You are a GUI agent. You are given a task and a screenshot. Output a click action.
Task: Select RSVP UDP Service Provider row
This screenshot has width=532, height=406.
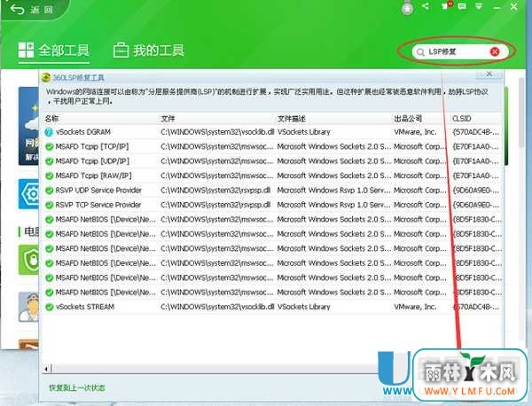272,191
